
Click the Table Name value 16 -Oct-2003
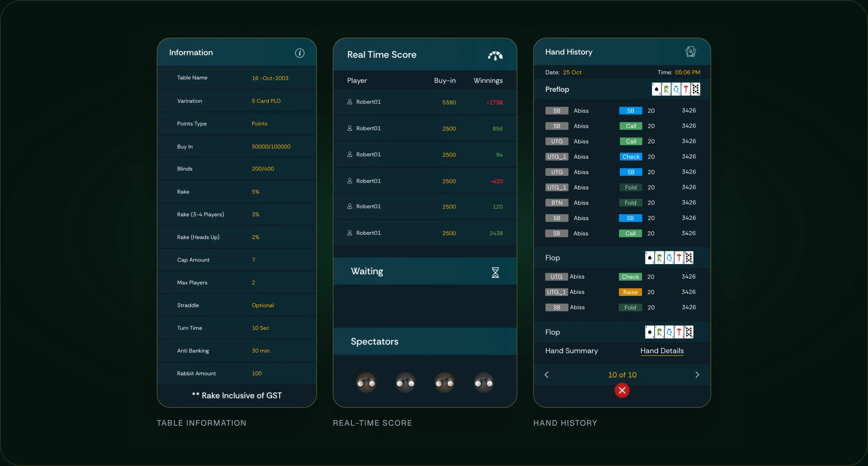point(270,78)
